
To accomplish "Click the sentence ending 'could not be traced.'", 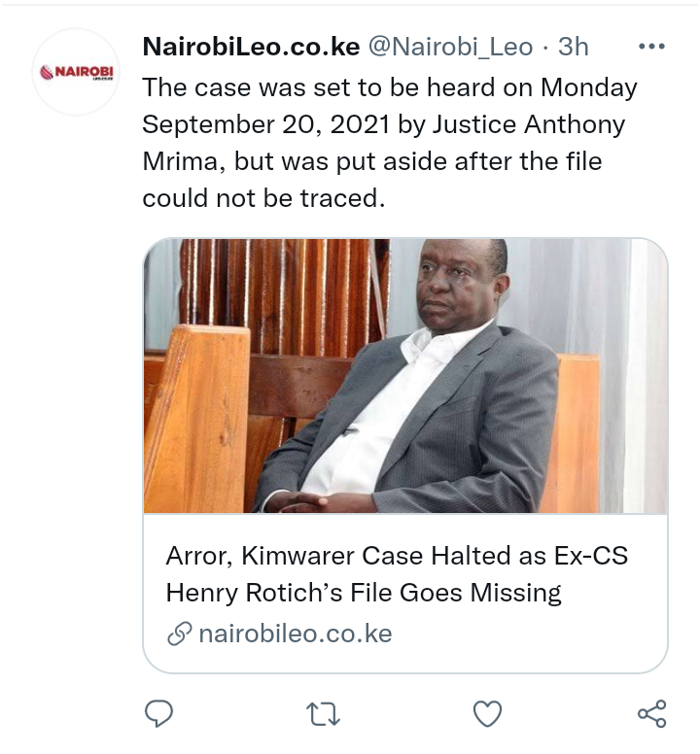I will point(263,198).
